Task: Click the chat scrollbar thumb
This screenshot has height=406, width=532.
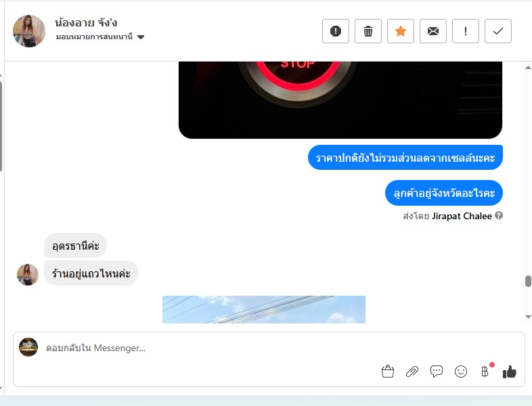Action: pyautogui.click(x=528, y=281)
